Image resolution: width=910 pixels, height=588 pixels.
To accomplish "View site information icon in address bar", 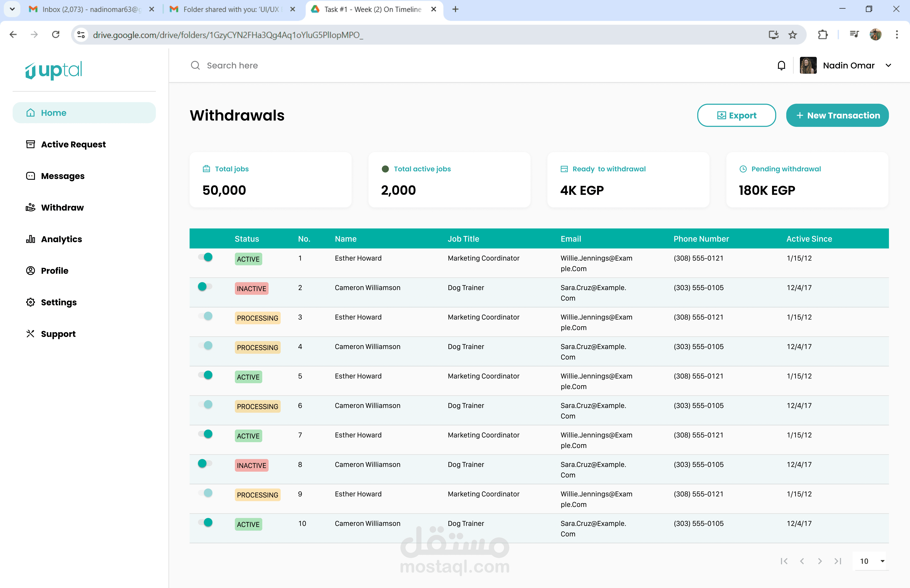I will [x=81, y=35].
